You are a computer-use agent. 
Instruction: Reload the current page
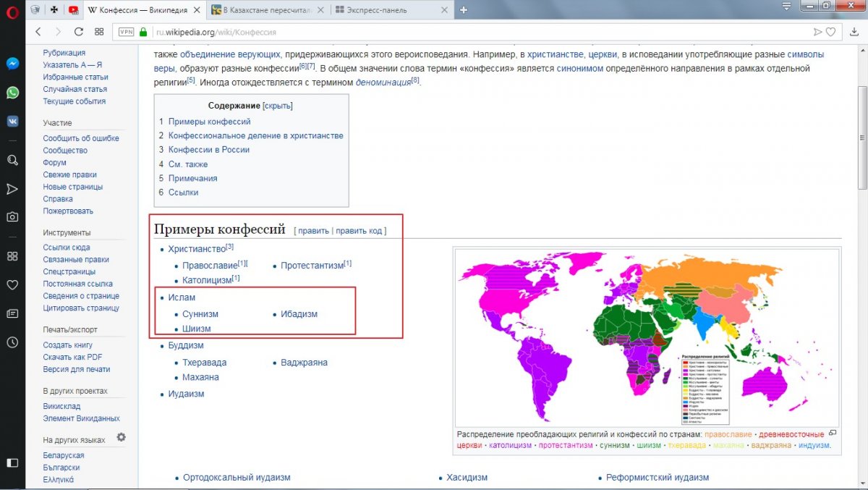(x=79, y=32)
